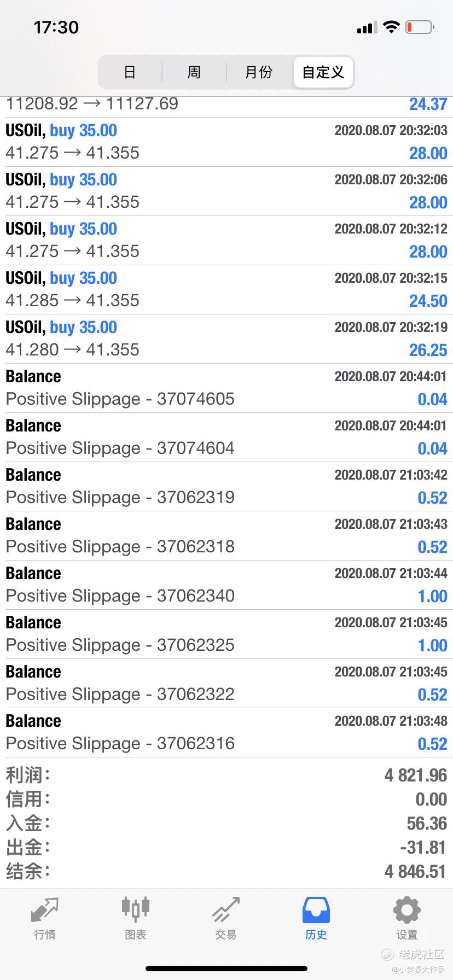Select Positive Slippage 37074605 balance entry
Viewport: 453px width, 980px height.
coord(226,388)
